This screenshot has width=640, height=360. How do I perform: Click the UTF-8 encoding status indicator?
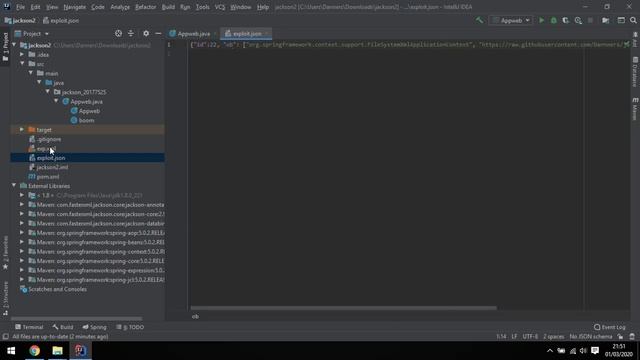[530, 337]
